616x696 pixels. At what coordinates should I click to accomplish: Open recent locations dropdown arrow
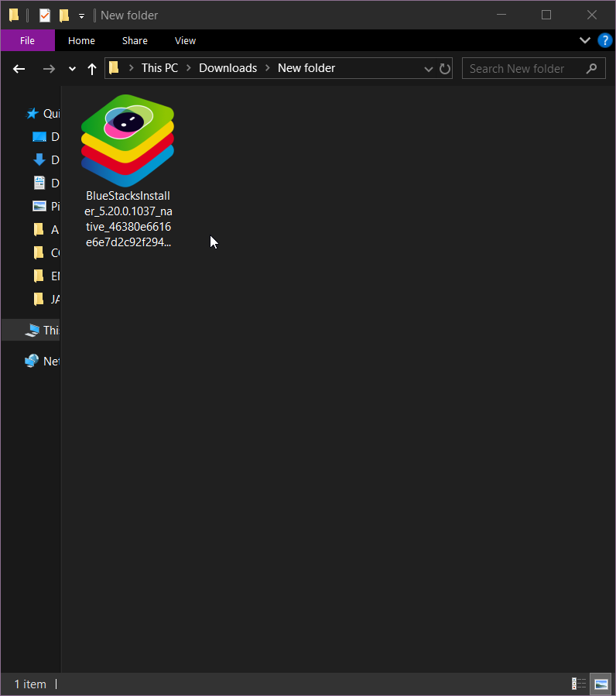[x=72, y=69]
